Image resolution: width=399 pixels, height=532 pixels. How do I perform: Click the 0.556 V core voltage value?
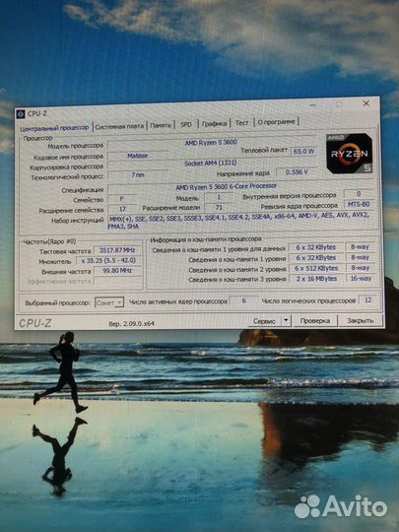click(x=297, y=172)
